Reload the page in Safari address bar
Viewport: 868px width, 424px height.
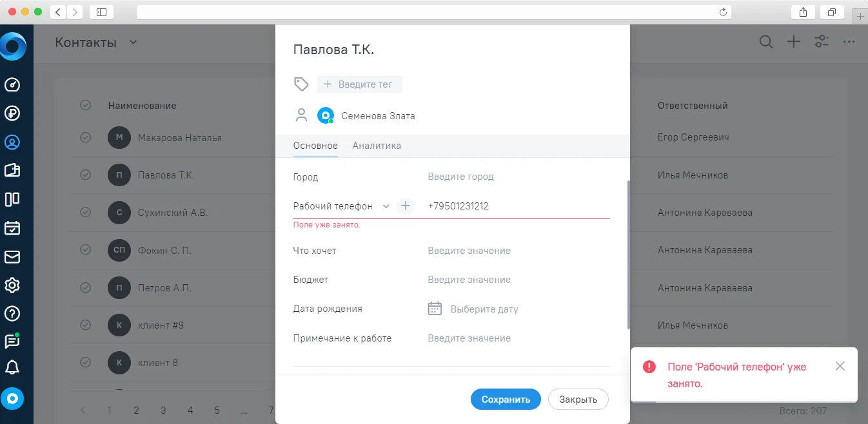coord(723,12)
